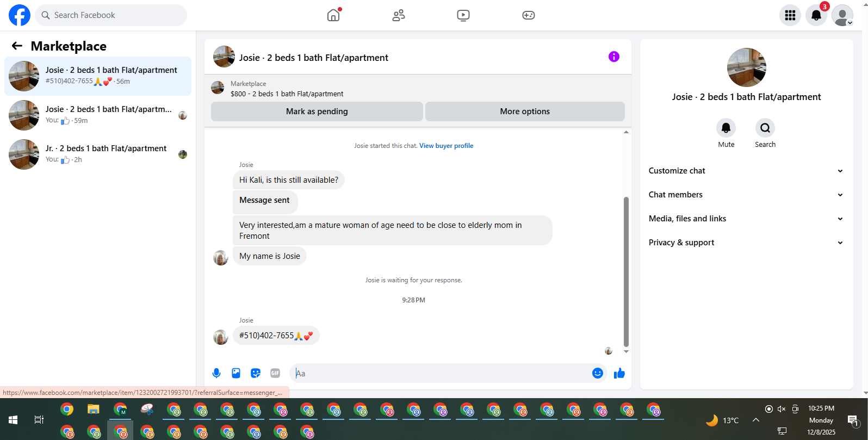This screenshot has height=440, width=868.
Task: Open the notifications bell with 3 badge
Action: [x=816, y=15]
